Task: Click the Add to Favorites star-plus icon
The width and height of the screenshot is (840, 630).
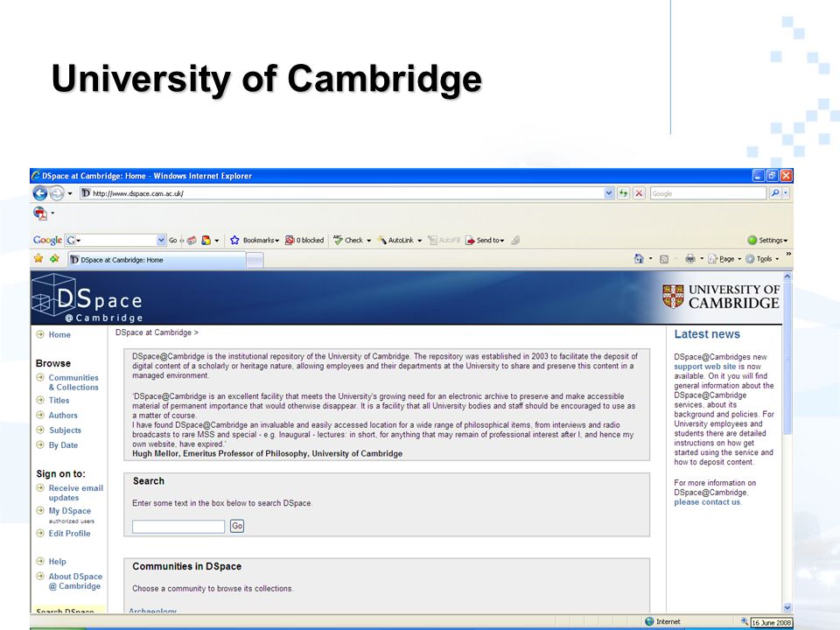Action: point(54,259)
